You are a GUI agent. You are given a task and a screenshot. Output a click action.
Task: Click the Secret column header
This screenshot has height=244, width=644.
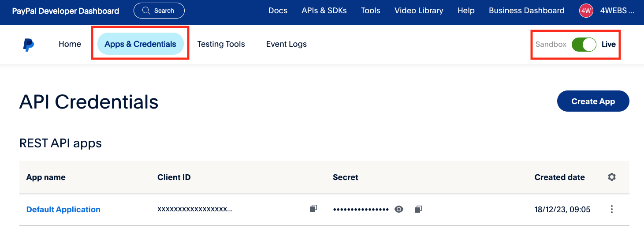[x=345, y=177]
